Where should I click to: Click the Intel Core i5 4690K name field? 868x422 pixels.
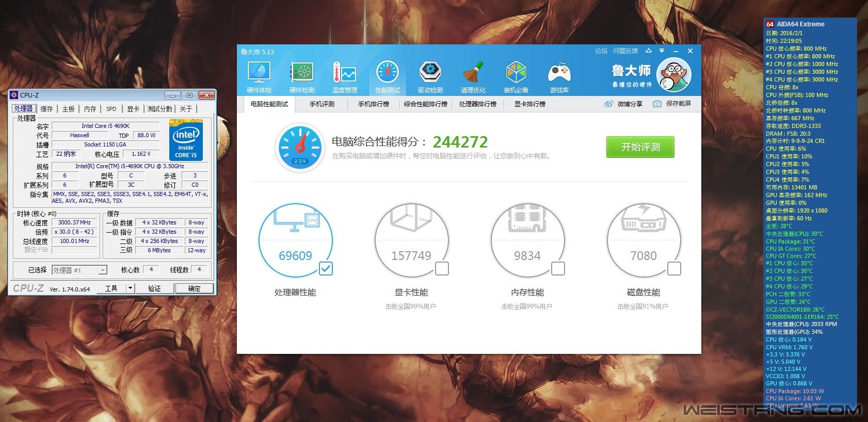click(x=106, y=126)
